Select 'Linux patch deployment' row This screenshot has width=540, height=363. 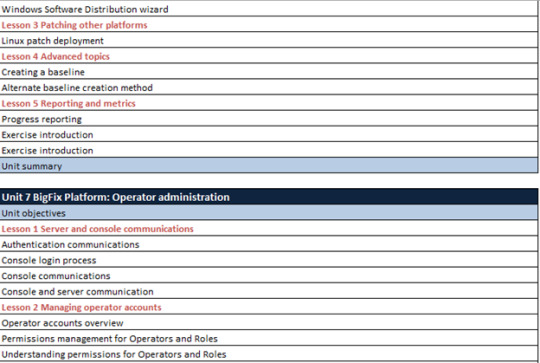[x=269, y=41]
